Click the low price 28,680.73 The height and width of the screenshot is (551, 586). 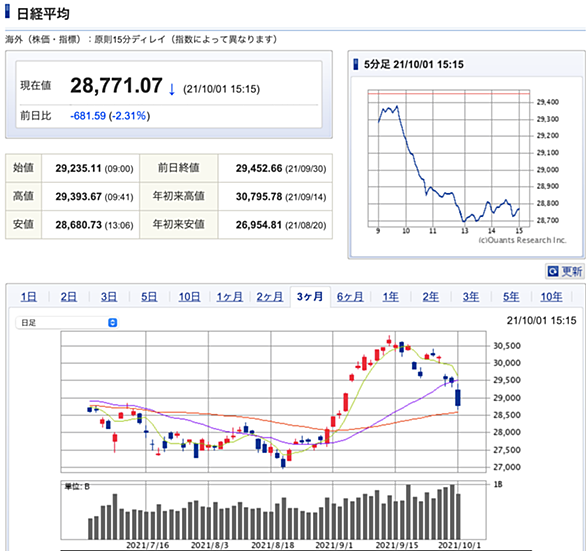(x=78, y=225)
